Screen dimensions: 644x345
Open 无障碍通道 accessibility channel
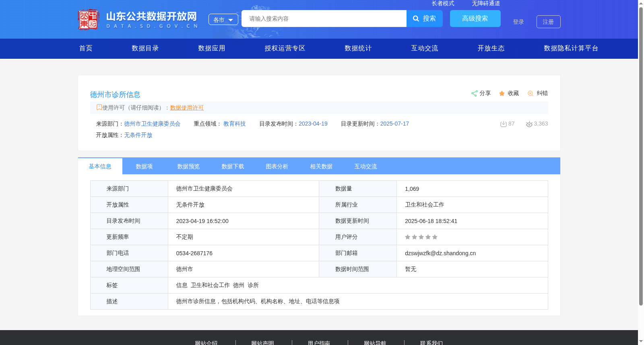(486, 3)
